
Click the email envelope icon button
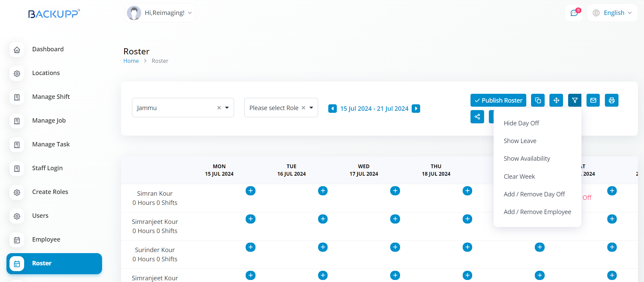pyautogui.click(x=593, y=100)
